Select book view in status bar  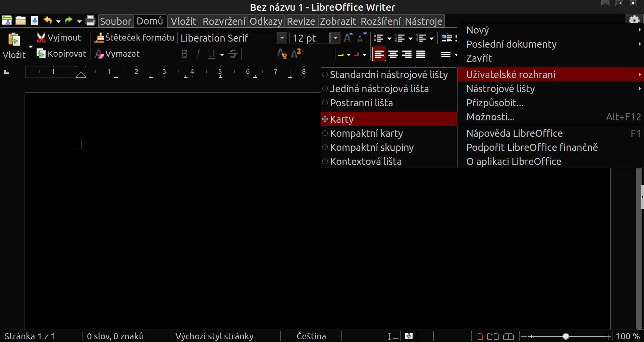pyautogui.click(x=508, y=336)
